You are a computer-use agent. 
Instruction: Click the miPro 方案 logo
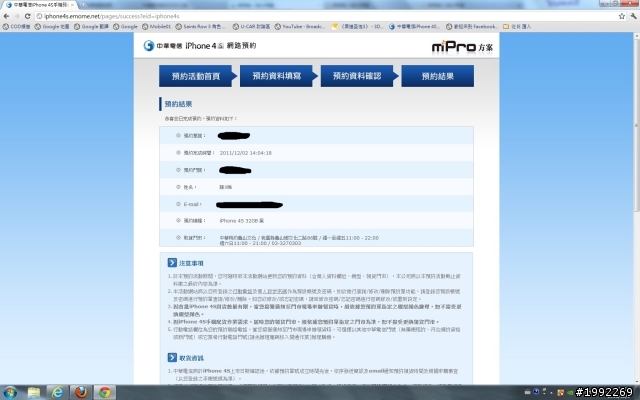click(x=462, y=47)
